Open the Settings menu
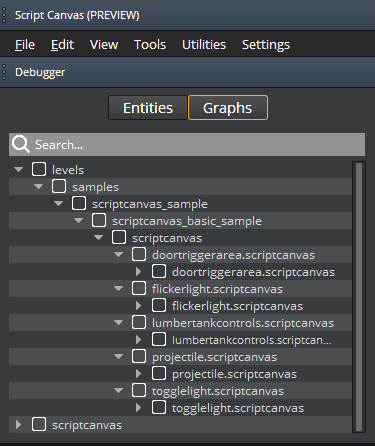 click(266, 44)
